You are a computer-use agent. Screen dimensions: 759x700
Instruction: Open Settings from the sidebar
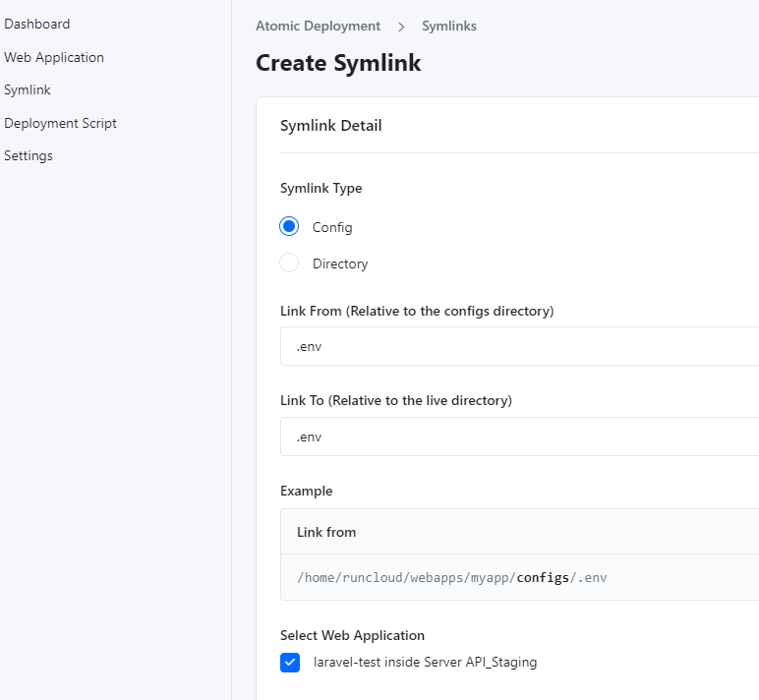(x=29, y=155)
